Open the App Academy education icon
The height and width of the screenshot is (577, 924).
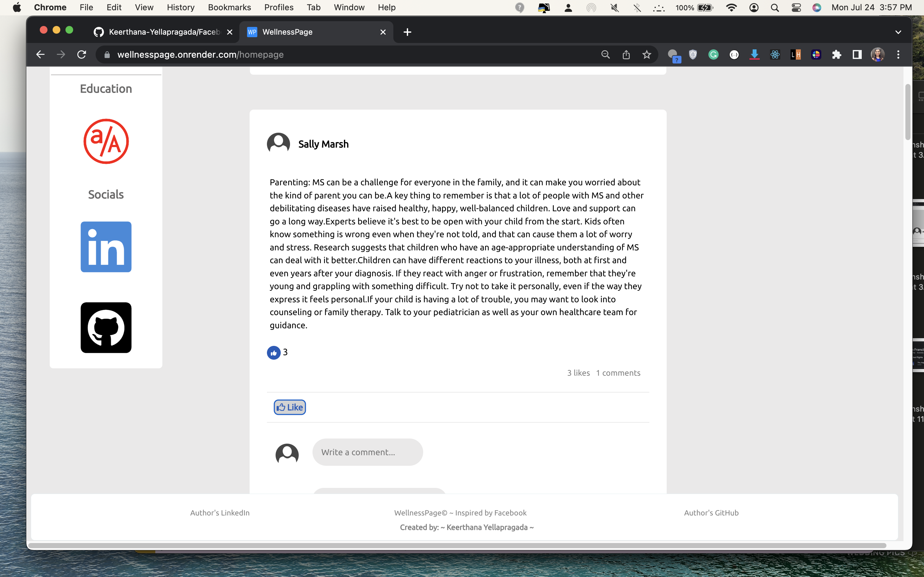coord(106,141)
